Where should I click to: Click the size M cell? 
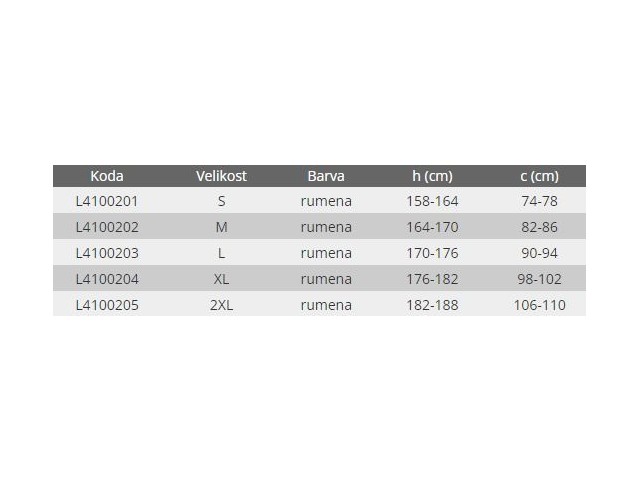(x=221, y=227)
